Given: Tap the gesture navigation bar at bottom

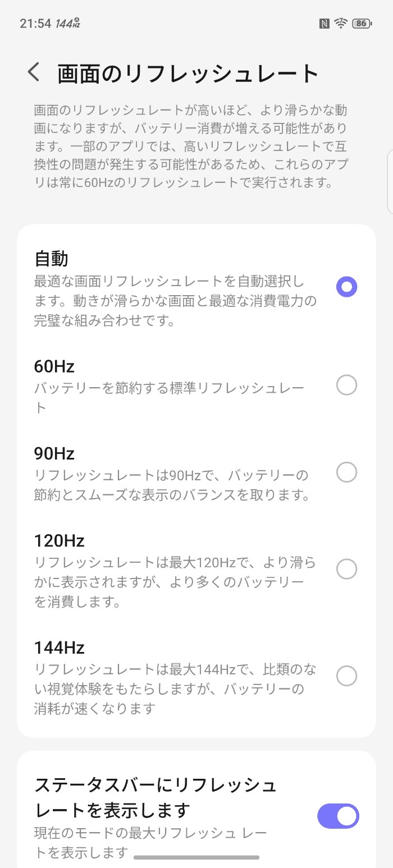Looking at the screenshot, I should click(x=196, y=857).
